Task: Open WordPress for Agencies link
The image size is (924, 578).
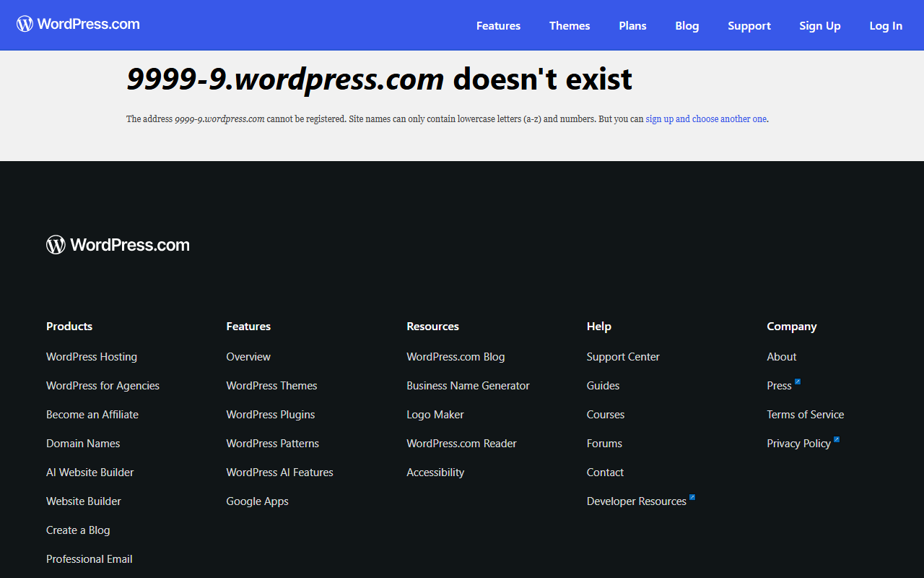Action: tap(103, 386)
